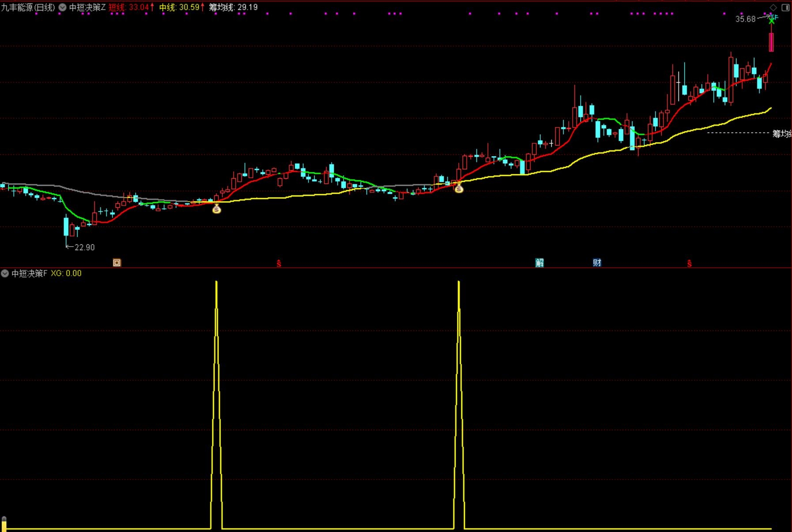The image size is (792, 532).
Task: Click the 中短决策F indicator name
Action: pyautogui.click(x=29, y=273)
